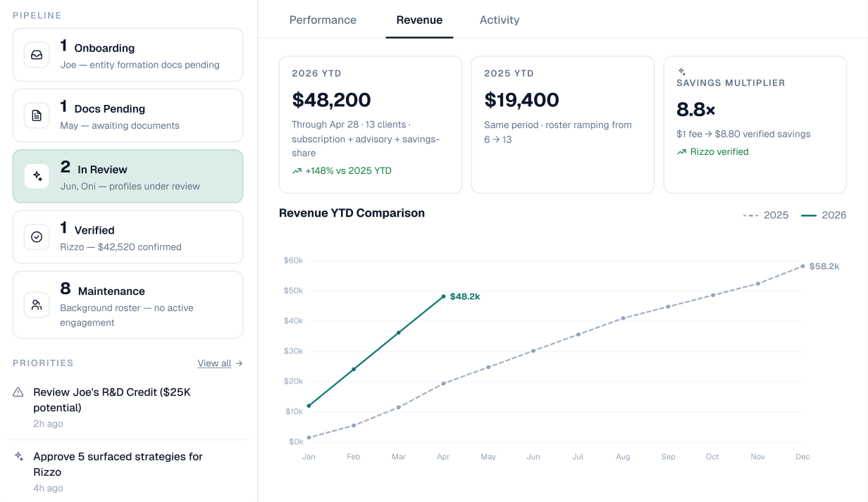
Task: Expand the Maintenance background roster entry
Action: [128, 304]
